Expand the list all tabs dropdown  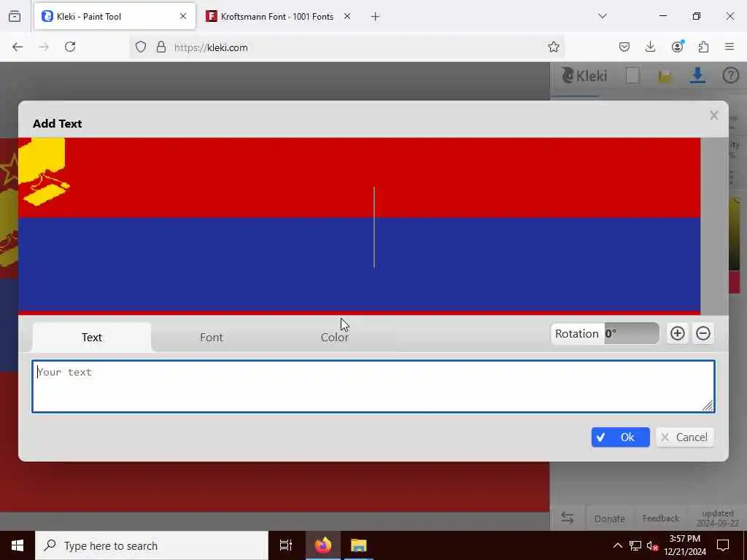(603, 16)
